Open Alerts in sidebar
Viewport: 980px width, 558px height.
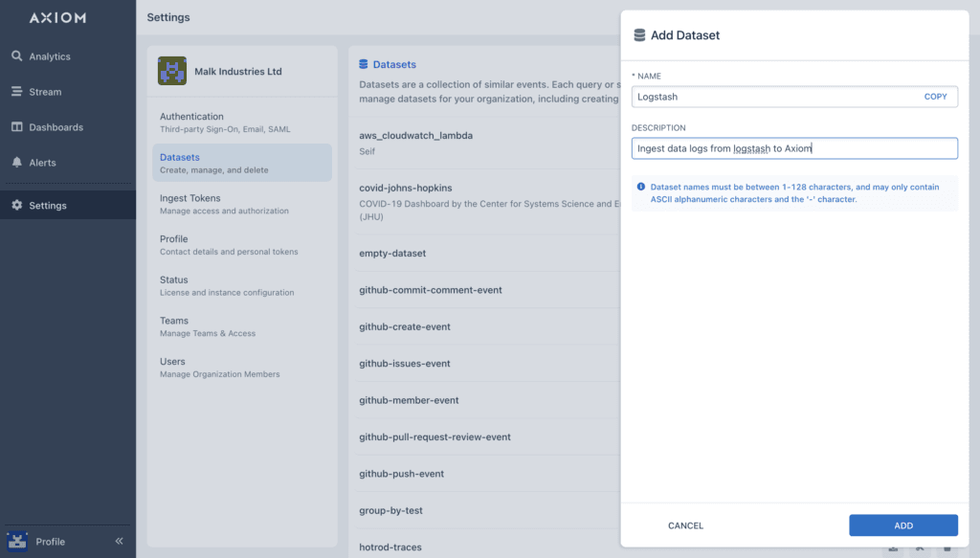(42, 163)
